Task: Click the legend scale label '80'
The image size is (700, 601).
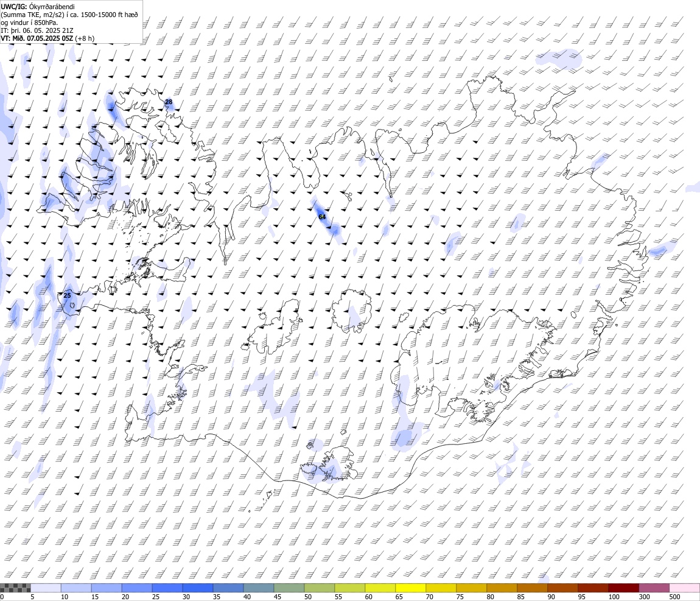Action: 490,597
